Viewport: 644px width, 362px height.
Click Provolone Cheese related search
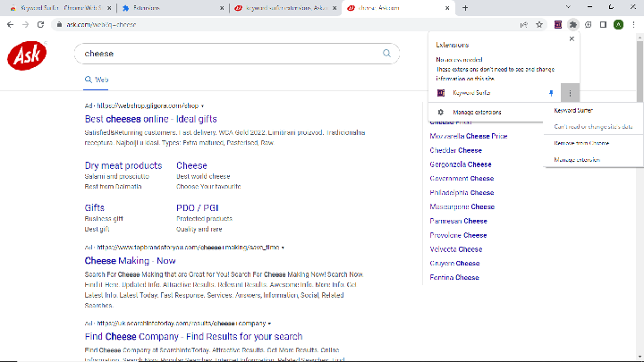click(x=458, y=236)
